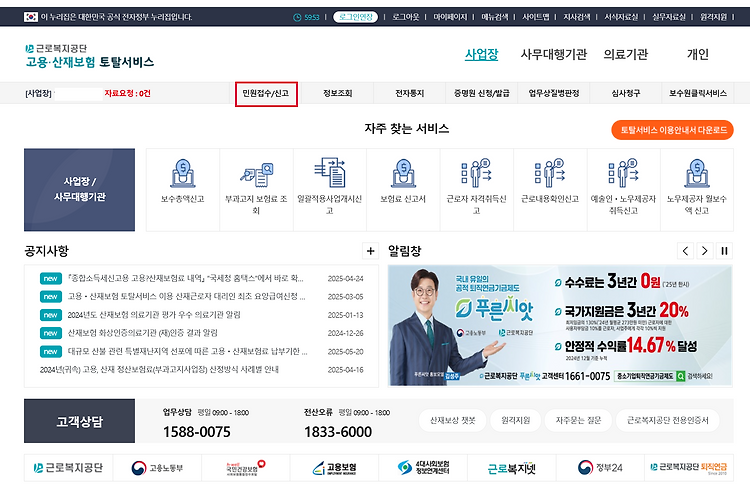
Task: Open the 근로복지넷 footer logo link
Action: click(512, 468)
